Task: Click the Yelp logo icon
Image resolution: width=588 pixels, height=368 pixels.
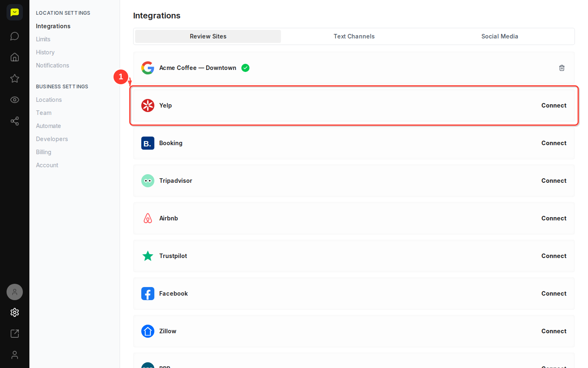Action: click(148, 105)
